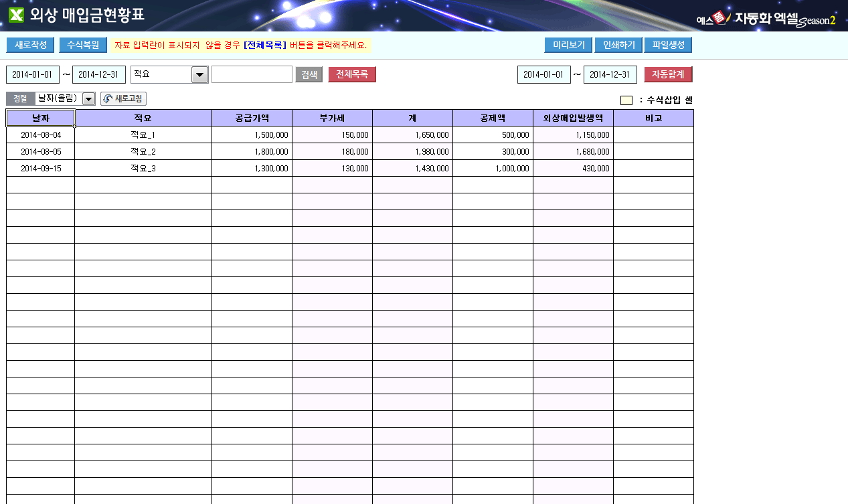
Task: Click the 500,000 deduction cell
Action: click(x=493, y=135)
